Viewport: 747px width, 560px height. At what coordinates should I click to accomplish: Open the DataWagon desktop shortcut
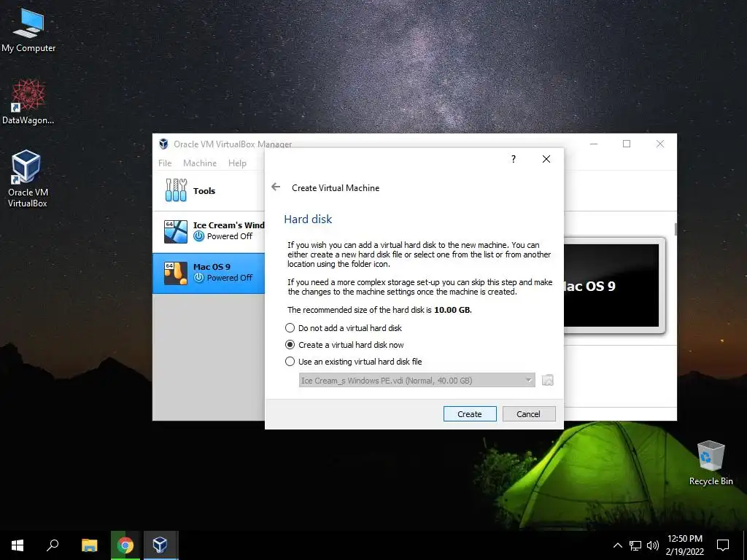tap(28, 101)
